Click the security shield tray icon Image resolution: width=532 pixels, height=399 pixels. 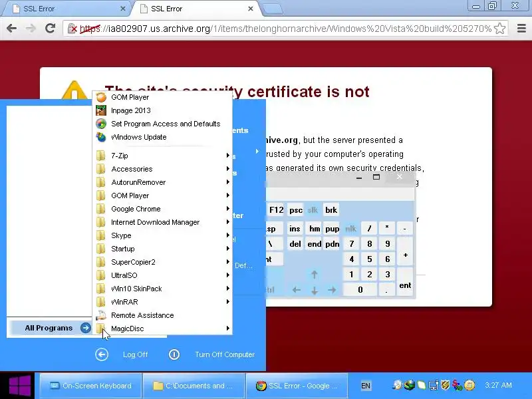point(445,385)
